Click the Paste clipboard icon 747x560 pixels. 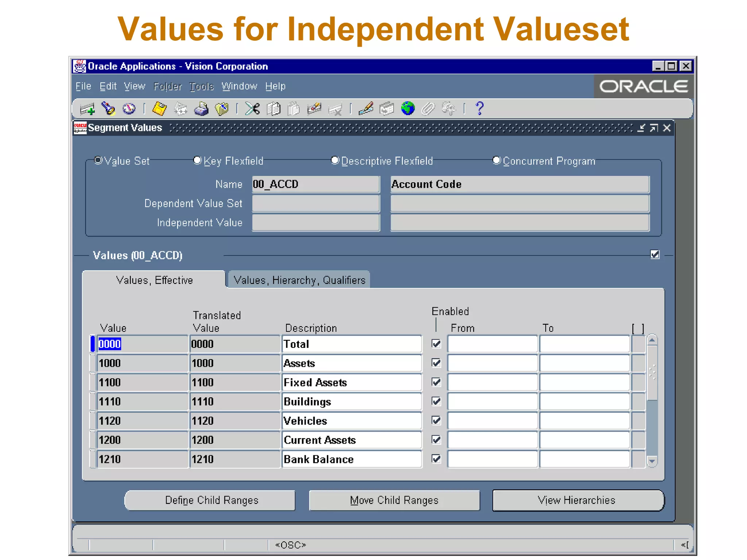(x=294, y=109)
